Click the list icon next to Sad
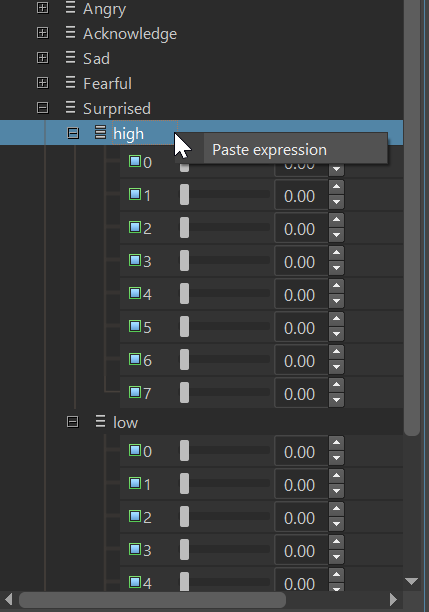The width and height of the screenshot is (429, 612). pyautogui.click(x=70, y=57)
